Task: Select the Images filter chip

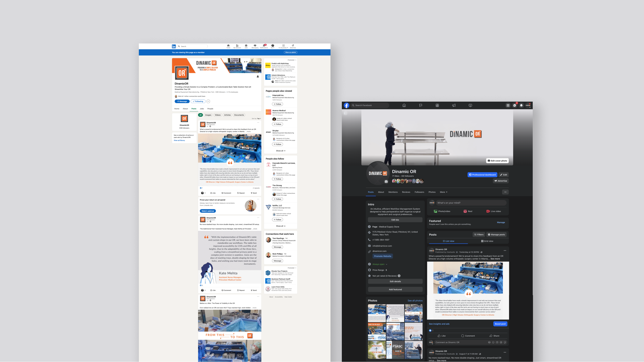Action: pyautogui.click(x=208, y=115)
